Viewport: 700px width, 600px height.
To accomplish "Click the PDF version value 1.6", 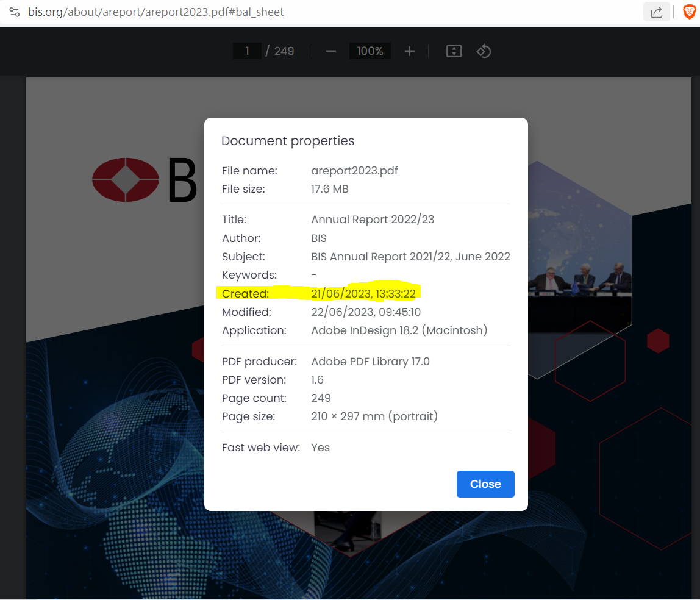I will (318, 380).
